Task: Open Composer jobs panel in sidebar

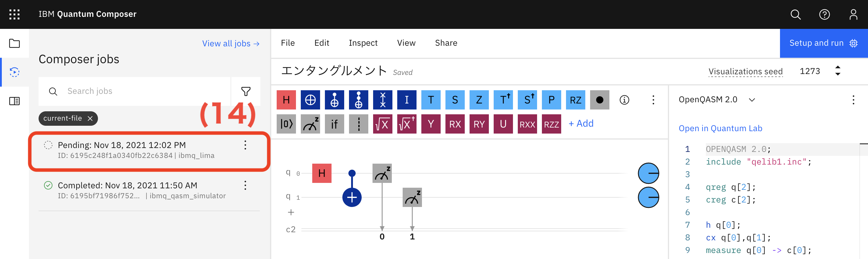Action: pos(14,72)
